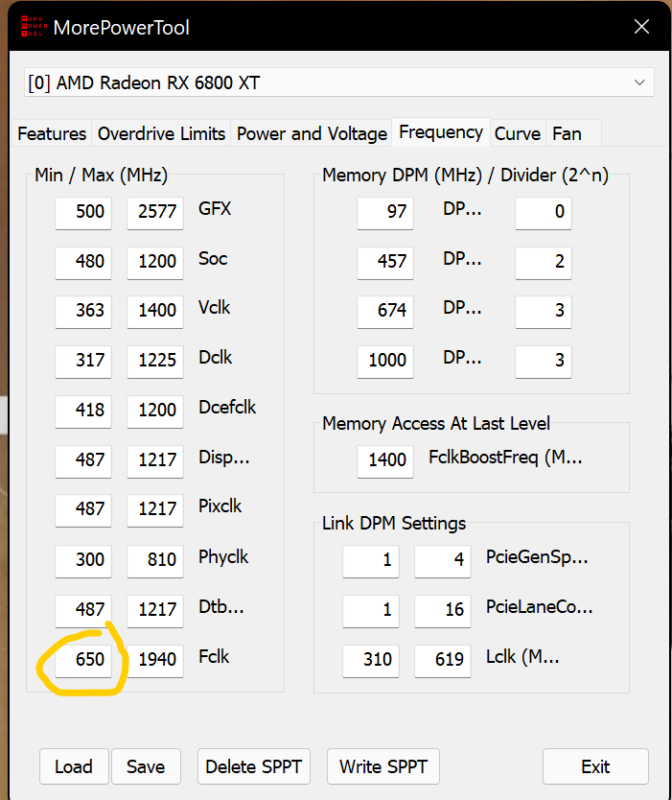Click Dclk maximum field 1225
Image resolution: width=672 pixels, height=800 pixels.
click(x=155, y=361)
